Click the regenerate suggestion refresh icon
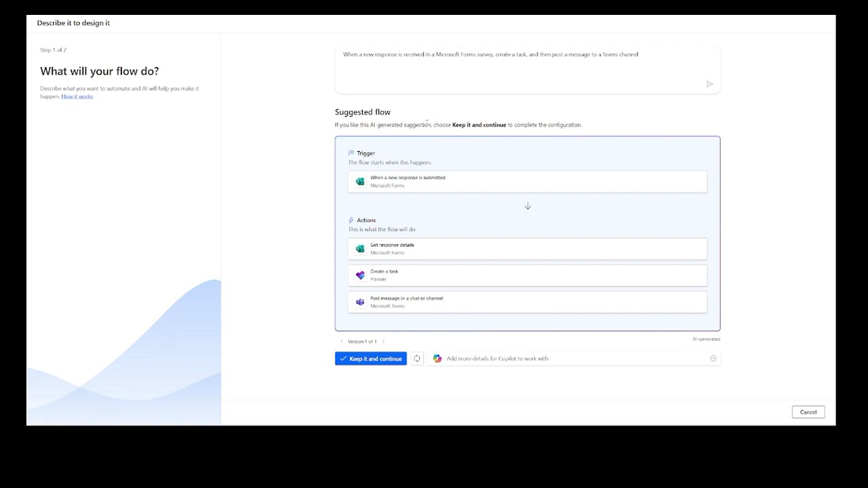The width and height of the screenshot is (868, 488). (417, 359)
